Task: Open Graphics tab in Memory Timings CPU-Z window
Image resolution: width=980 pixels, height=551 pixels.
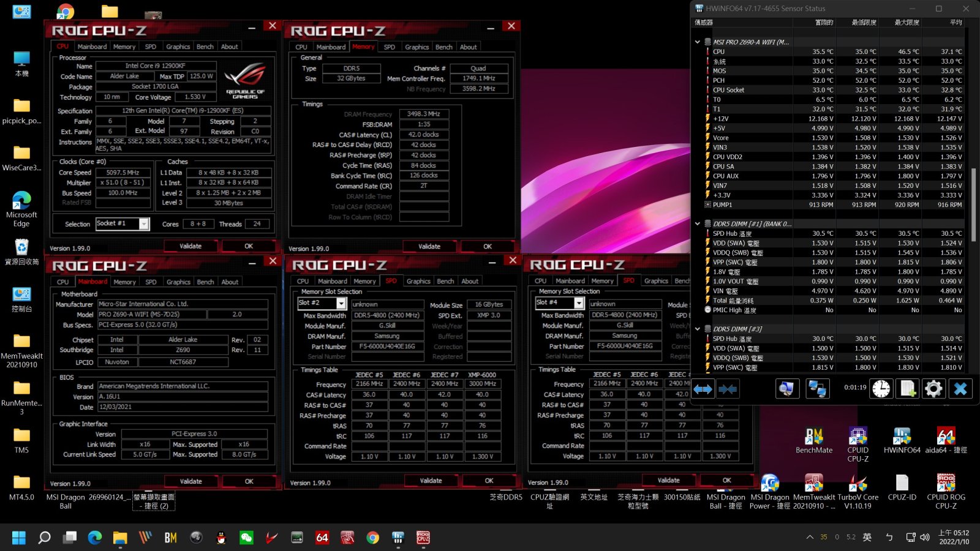Action: (417, 47)
